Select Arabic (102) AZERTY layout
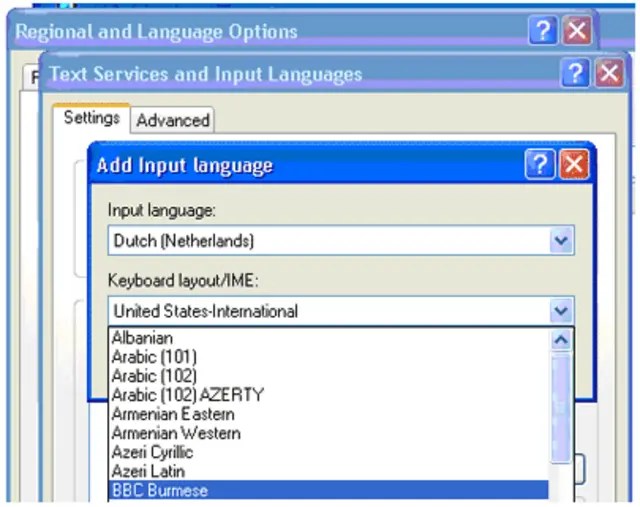 coord(187,395)
